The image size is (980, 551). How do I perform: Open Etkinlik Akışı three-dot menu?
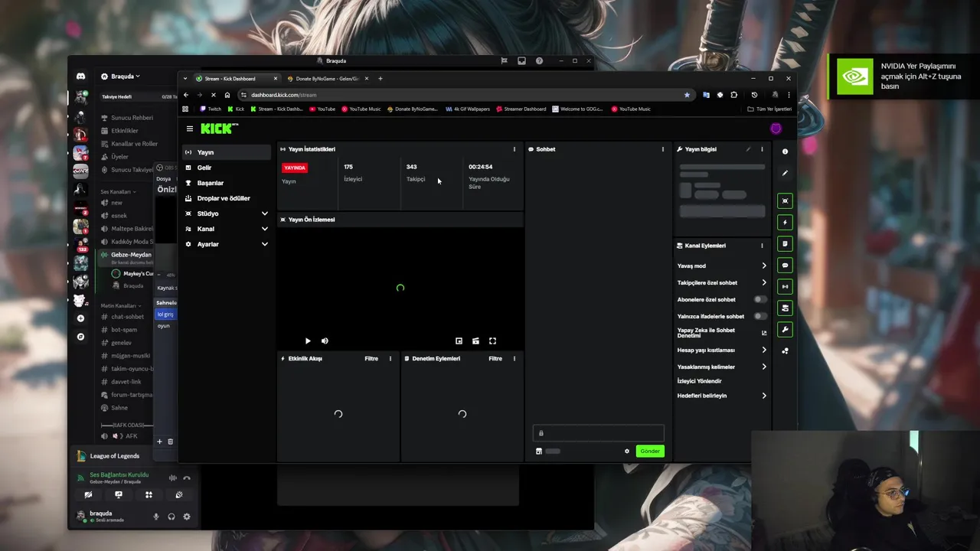pyautogui.click(x=390, y=358)
